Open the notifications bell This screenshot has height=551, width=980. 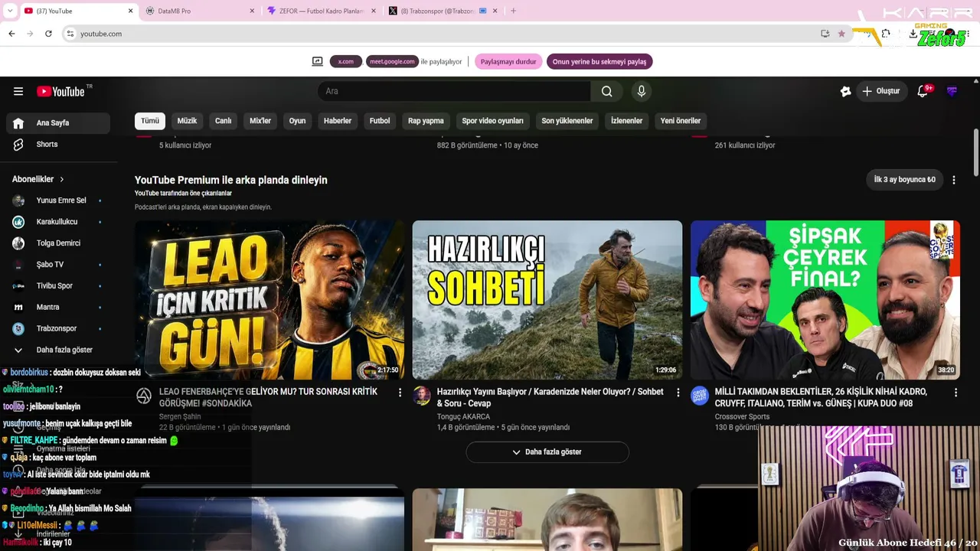(923, 91)
